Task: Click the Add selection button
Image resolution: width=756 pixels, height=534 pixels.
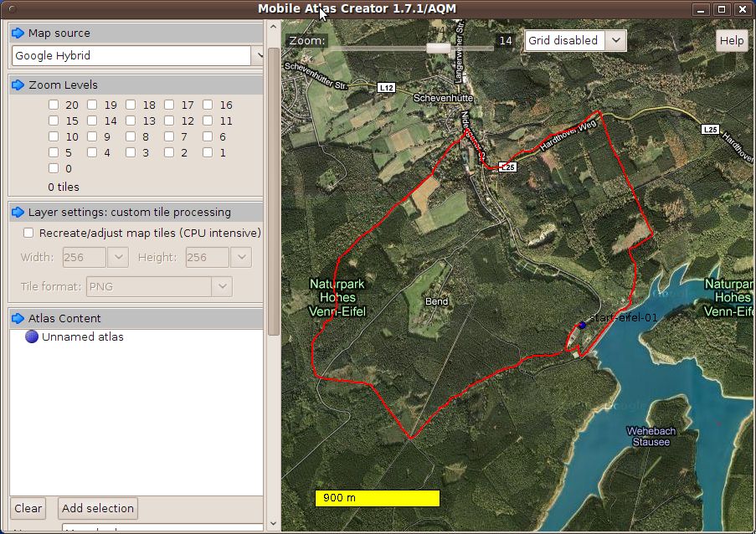Action: [x=98, y=508]
